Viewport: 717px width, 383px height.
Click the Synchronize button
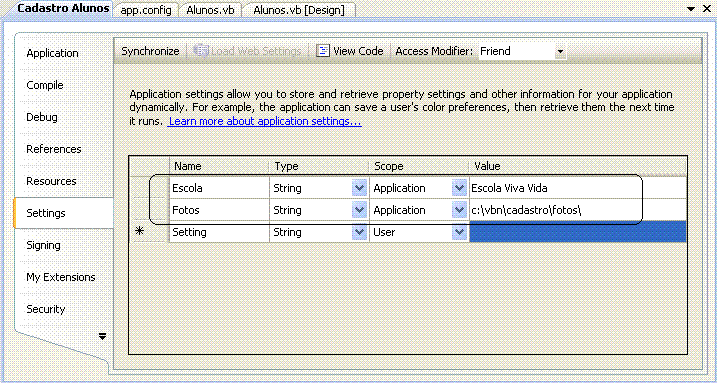coord(150,51)
